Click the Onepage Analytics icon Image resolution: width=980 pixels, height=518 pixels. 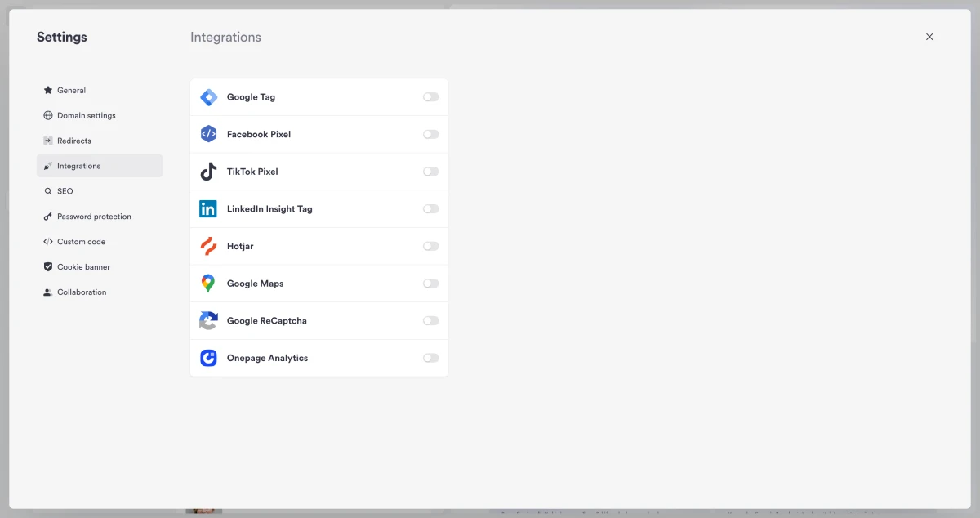click(208, 358)
